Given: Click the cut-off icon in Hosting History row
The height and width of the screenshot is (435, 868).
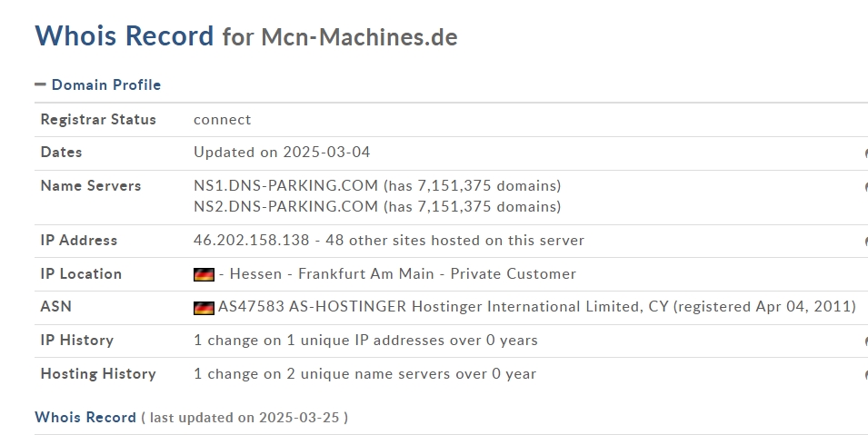Looking at the screenshot, I should click(x=866, y=375).
